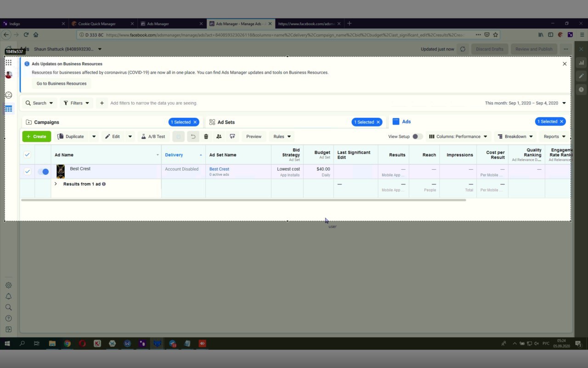The height and width of the screenshot is (368, 588).
Task: Switch to the Ads Manager browser tab
Action: pos(171,23)
